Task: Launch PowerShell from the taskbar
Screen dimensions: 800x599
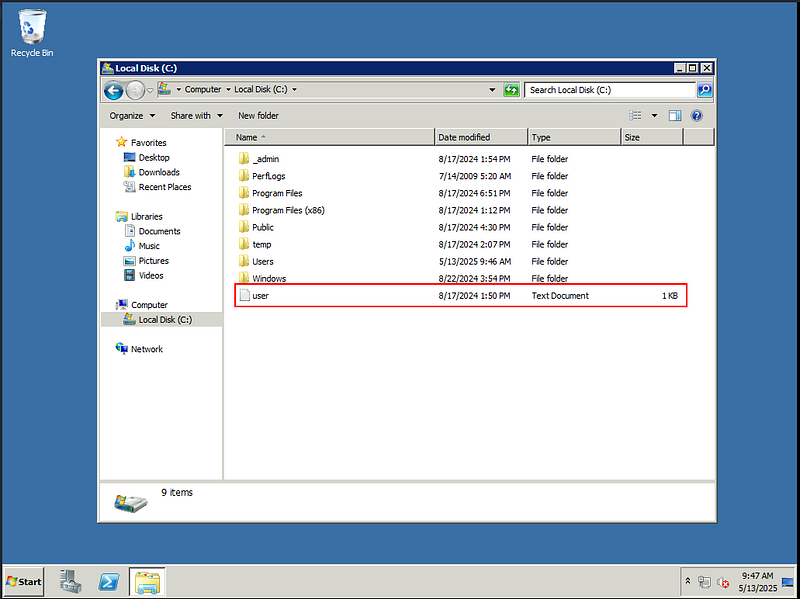Action: tap(109, 581)
